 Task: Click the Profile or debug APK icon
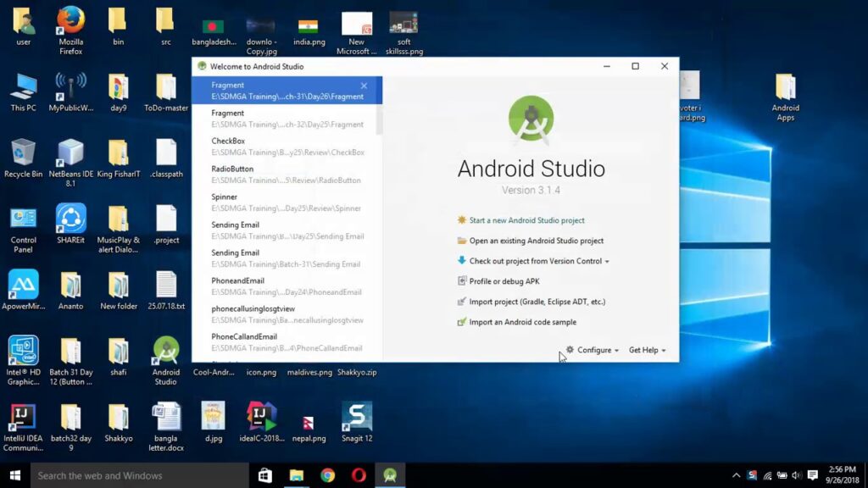462,281
